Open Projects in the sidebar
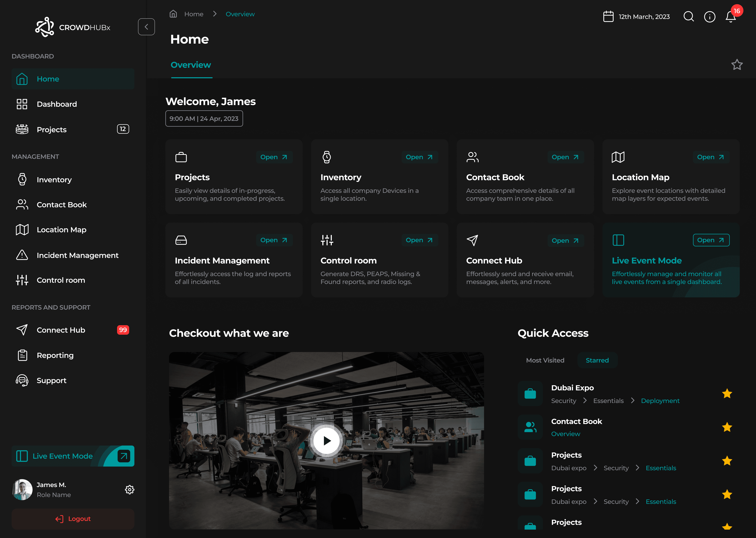 coord(73,129)
